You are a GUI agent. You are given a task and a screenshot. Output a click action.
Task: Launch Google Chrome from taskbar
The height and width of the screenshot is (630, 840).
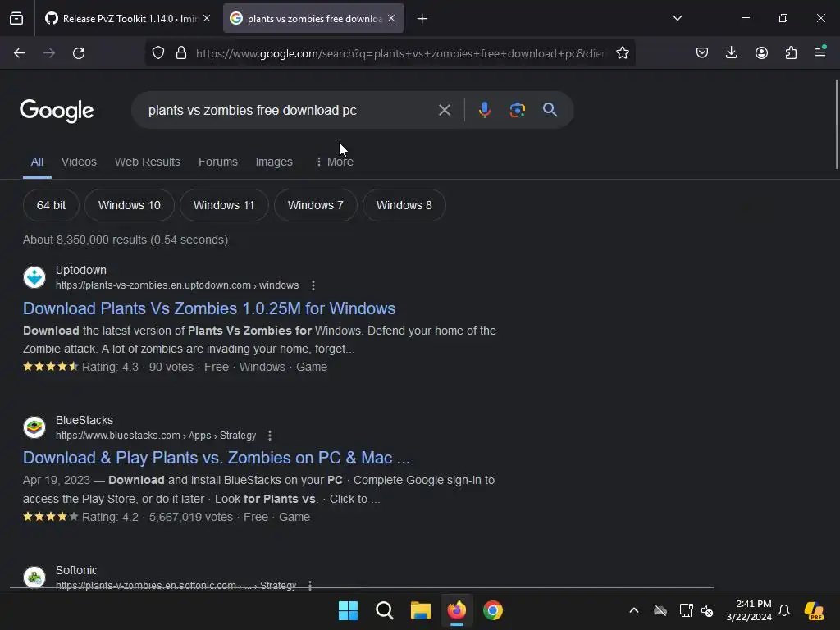coord(493,610)
